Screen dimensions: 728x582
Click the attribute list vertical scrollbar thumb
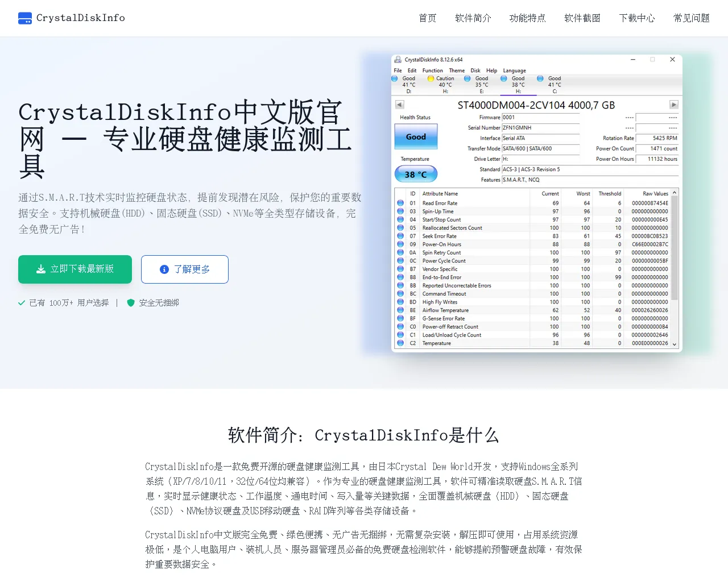pyautogui.click(x=675, y=248)
